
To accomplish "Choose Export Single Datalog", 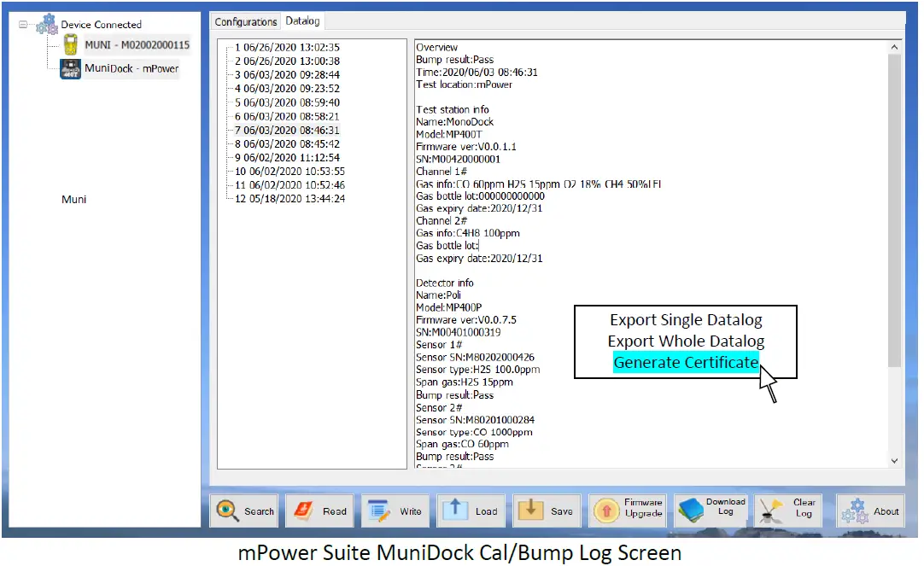I will pos(686,320).
